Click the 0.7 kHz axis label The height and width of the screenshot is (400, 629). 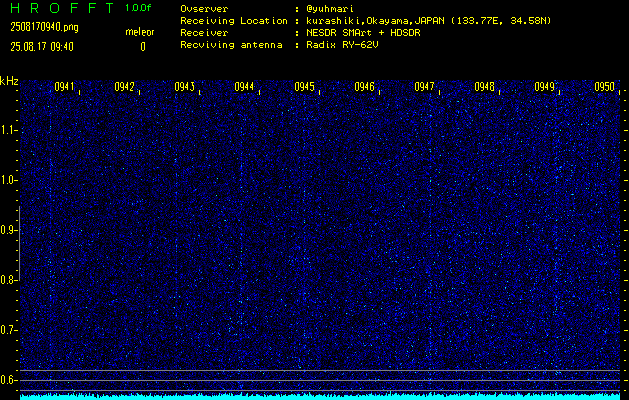8,330
